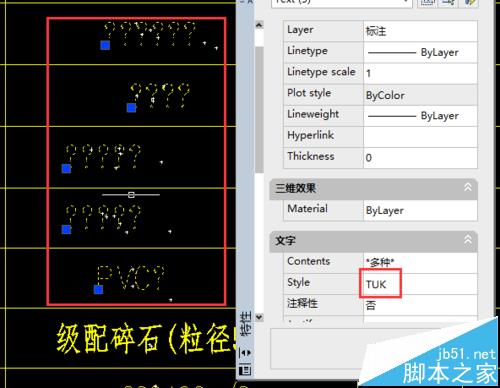Open the Style value TUK
The image size is (500, 388).
(420, 284)
